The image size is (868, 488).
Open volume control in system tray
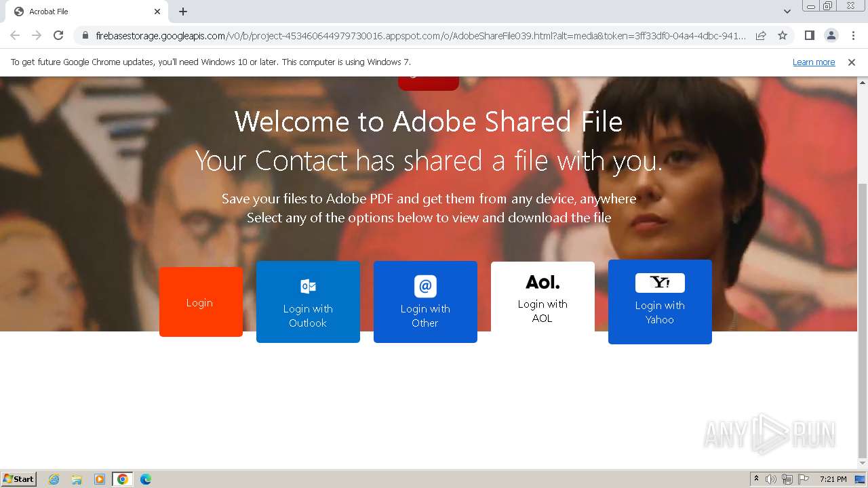click(x=771, y=479)
